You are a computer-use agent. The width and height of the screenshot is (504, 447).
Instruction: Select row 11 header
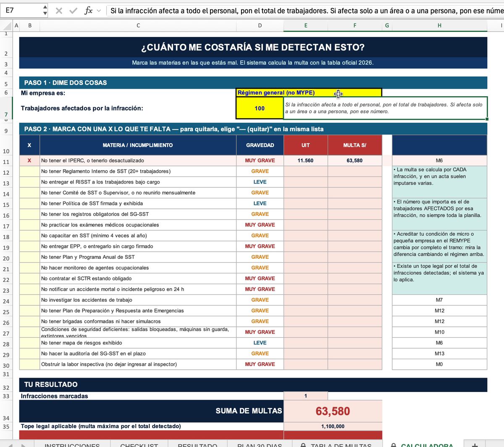[6, 162]
